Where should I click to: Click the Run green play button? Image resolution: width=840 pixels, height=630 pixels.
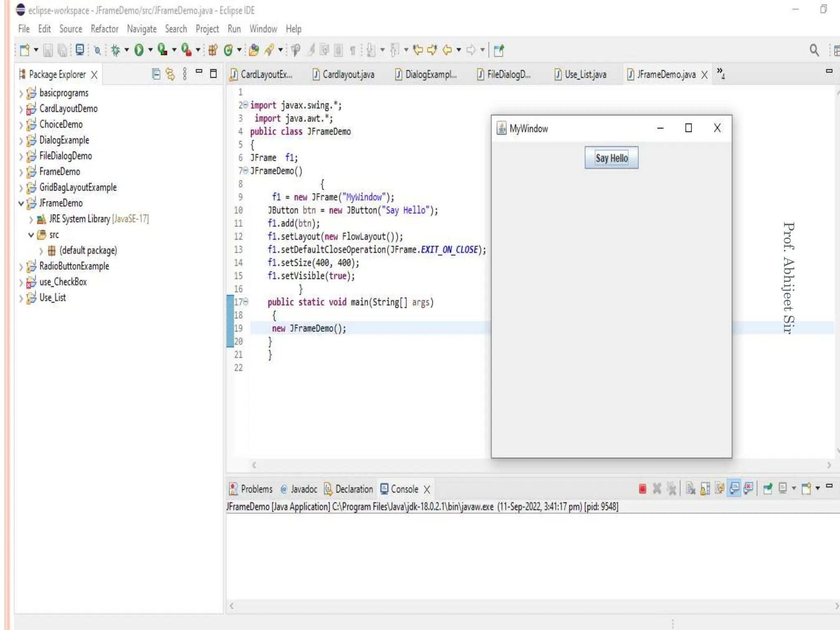139,50
